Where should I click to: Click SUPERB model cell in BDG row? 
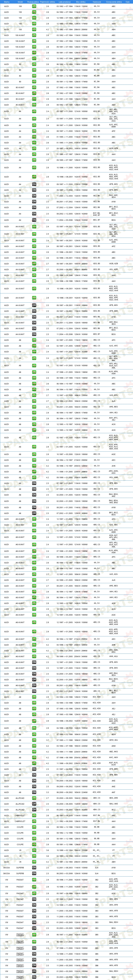pyautogui.click(x=20, y=873)
